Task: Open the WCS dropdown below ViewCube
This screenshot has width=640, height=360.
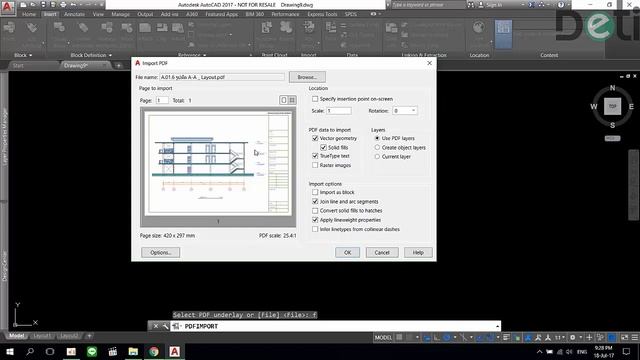Action: (x=612, y=138)
